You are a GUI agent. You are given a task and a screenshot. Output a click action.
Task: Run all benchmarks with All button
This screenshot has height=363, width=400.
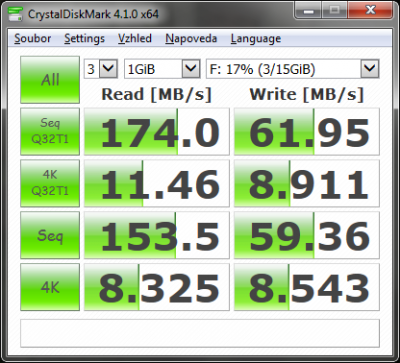coord(50,80)
